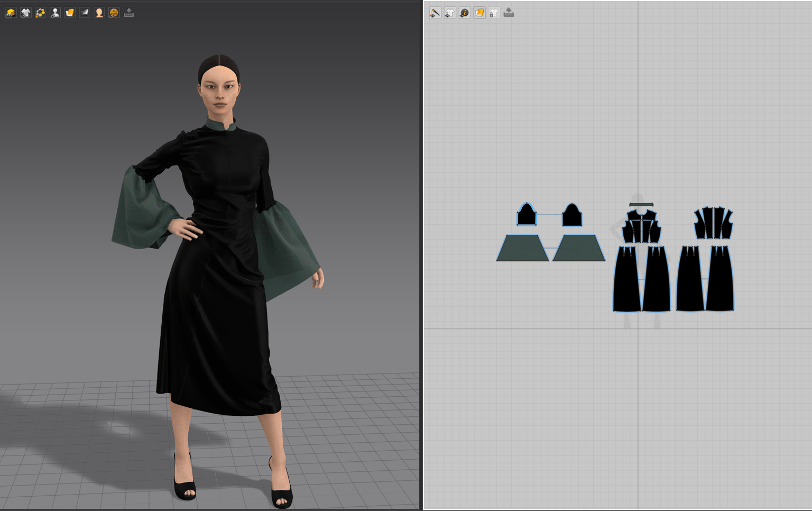Select the gray monochrome fabric surface icon
812x511 pixels.
pos(85,13)
